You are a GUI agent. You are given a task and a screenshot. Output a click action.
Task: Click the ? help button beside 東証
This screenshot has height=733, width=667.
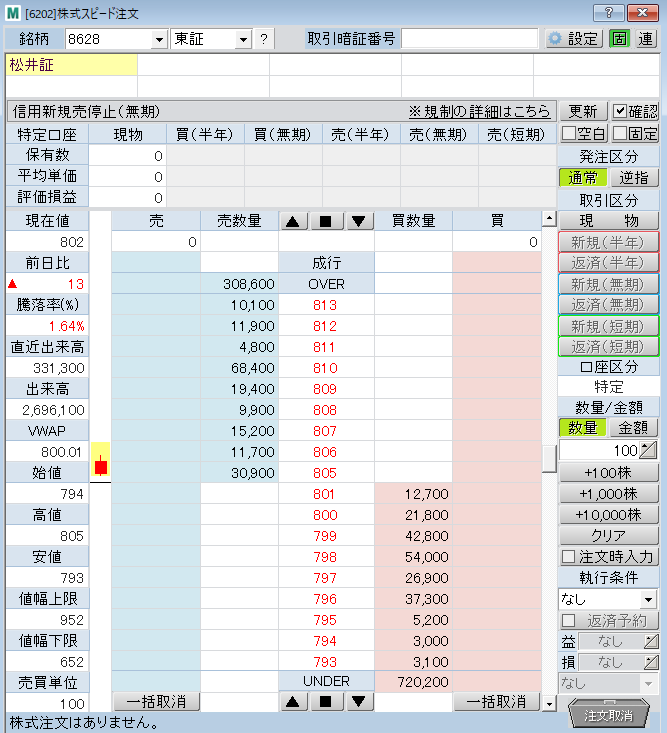tap(263, 39)
